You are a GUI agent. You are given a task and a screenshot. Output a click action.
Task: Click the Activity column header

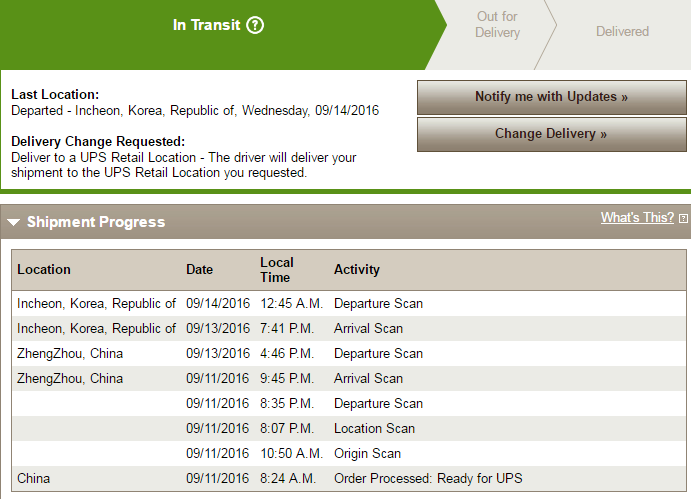pyautogui.click(x=357, y=269)
